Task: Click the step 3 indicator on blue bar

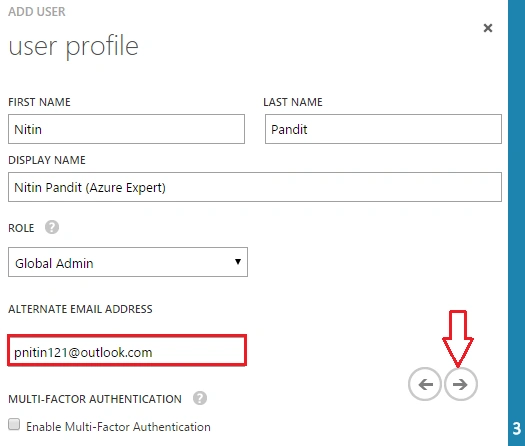Action: click(517, 428)
